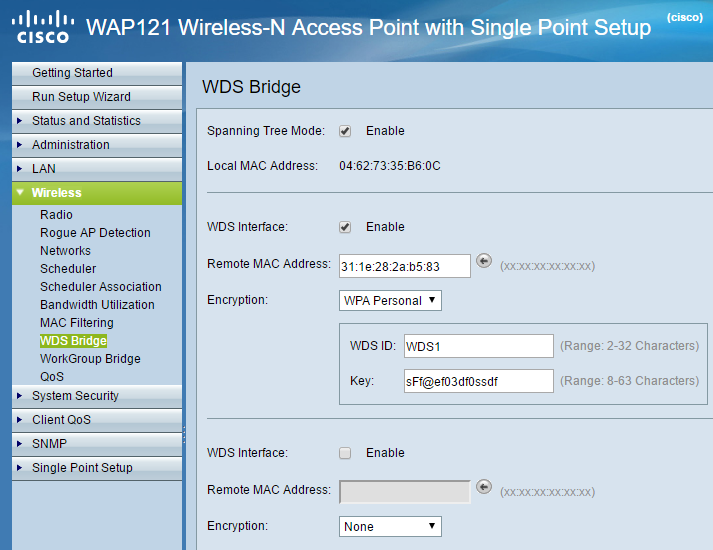Screen dimensions: 713x550
Task: Open the WPA Personal encryption dropdown
Action: point(390,300)
